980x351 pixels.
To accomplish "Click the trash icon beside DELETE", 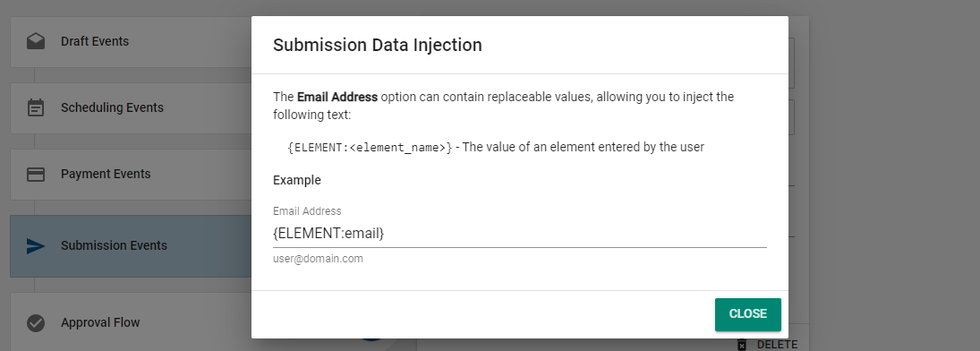I will 742,345.
